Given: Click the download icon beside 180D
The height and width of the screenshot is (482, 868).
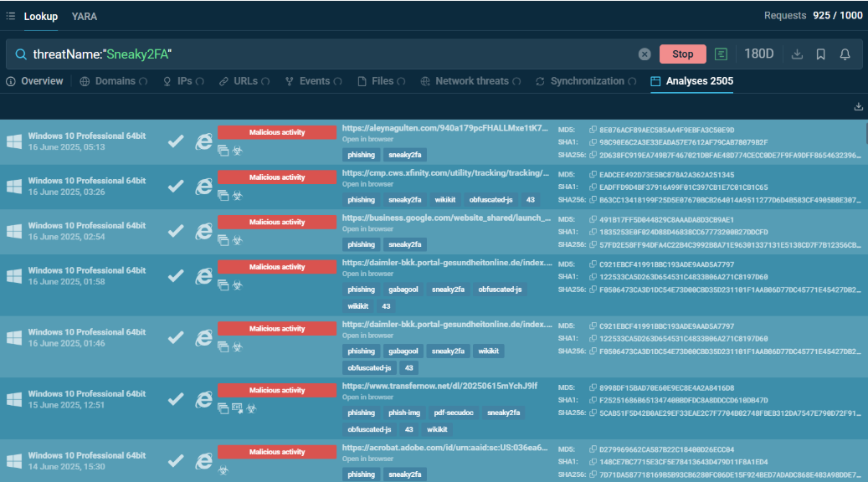Looking at the screenshot, I should [797, 54].
